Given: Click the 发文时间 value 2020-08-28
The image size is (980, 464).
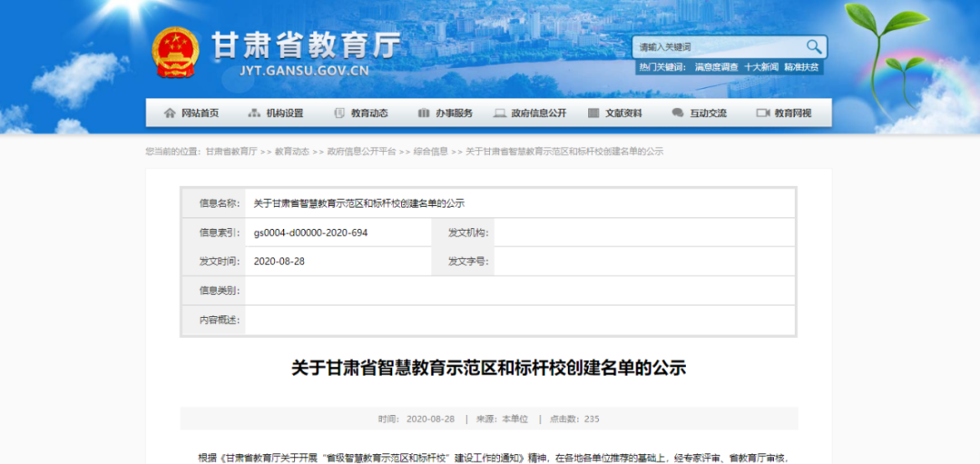Looking at the screenshot, I should pyautogui.click(x=279, y=262).
